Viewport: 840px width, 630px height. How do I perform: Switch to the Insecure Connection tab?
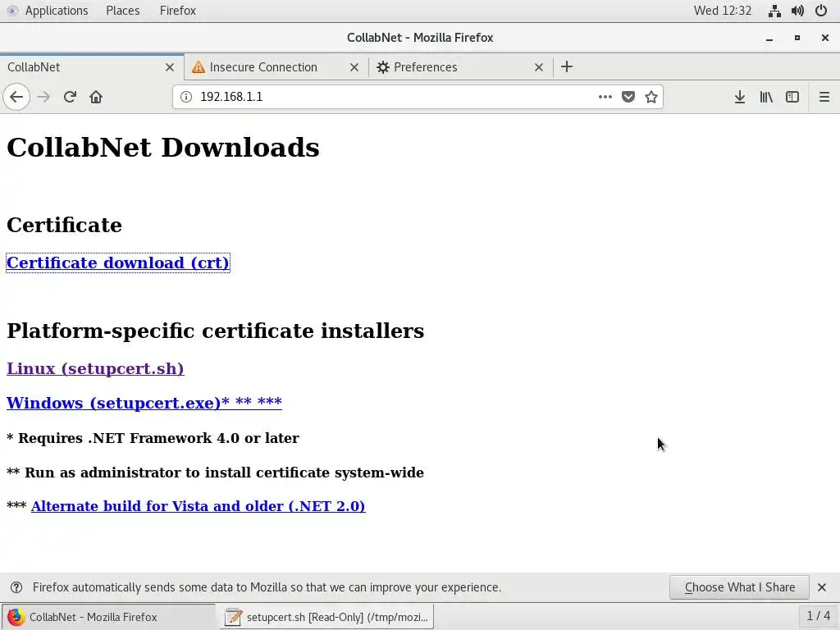[276, 67]
